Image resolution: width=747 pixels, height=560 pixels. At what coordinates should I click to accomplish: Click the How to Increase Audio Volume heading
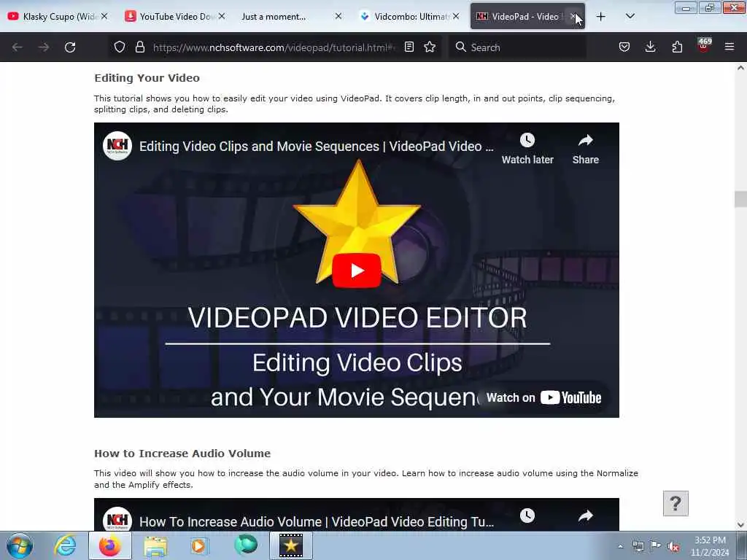182,454
